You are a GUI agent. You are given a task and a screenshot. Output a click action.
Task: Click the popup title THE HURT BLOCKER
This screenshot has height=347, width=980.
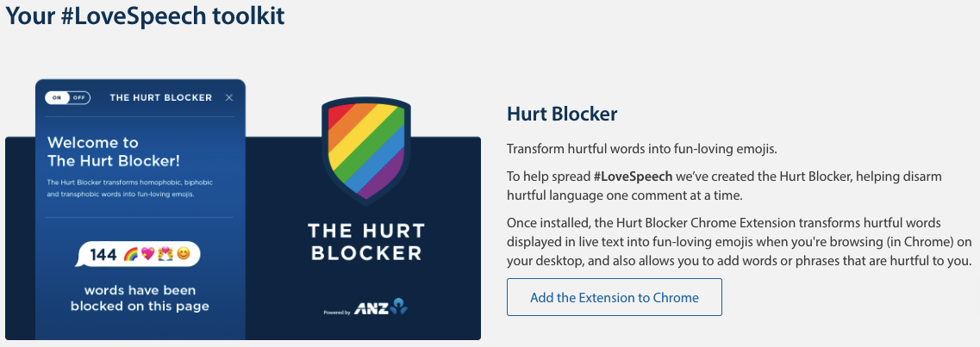pos(160,97)
